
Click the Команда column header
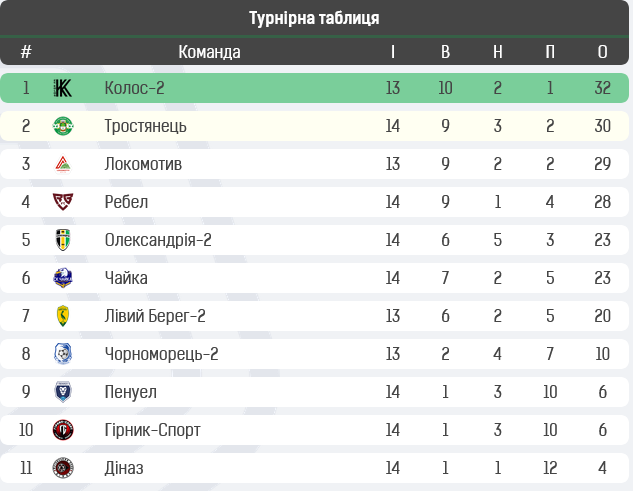coord(209,52)
